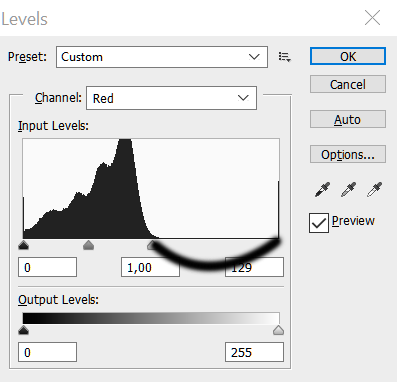This screenshot has height=382, width=397.
Task: Click the input black point slider triangle
Action: [23, 246]
